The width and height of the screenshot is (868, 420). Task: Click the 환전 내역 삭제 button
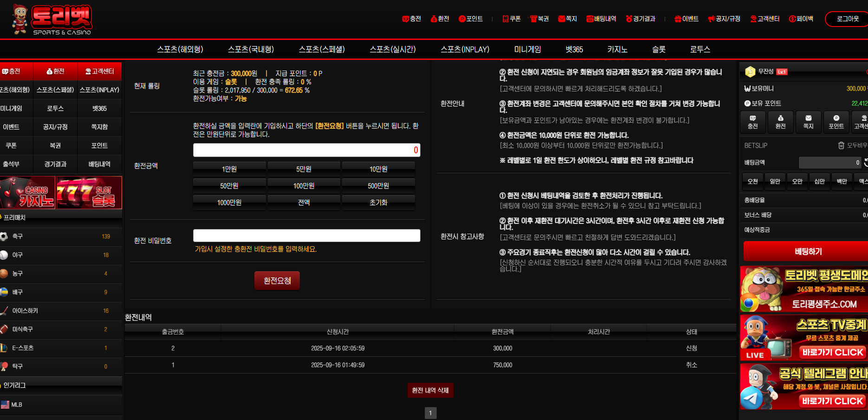pyautogui.click(x=430, y=390)
